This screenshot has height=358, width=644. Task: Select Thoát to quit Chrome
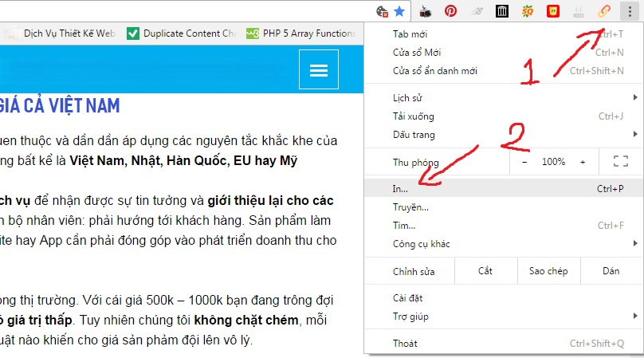click(x=504, y=344)
